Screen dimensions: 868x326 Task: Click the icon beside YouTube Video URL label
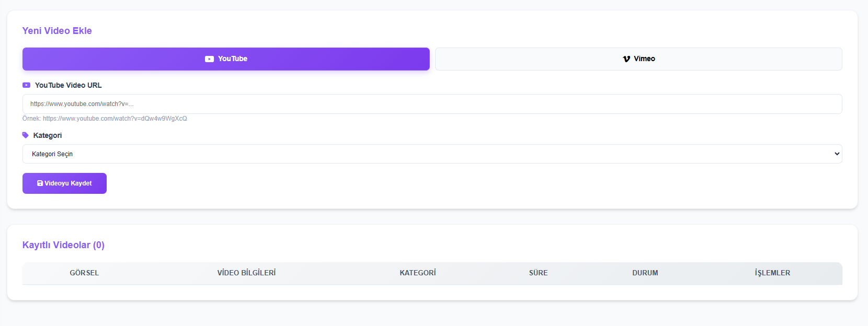26,85
